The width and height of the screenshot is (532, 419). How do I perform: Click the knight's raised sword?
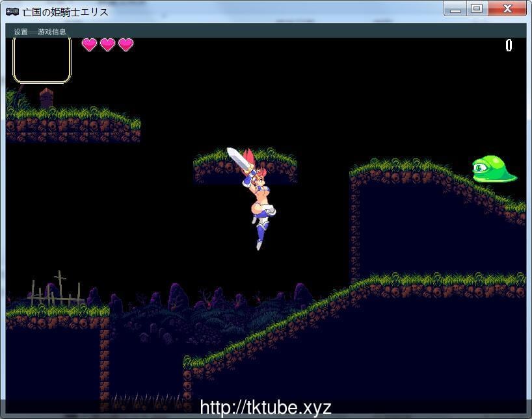(x=238, y=159)
